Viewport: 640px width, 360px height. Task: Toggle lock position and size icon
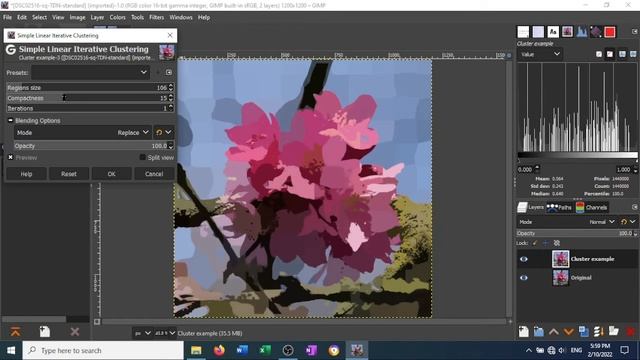point(546,243)
